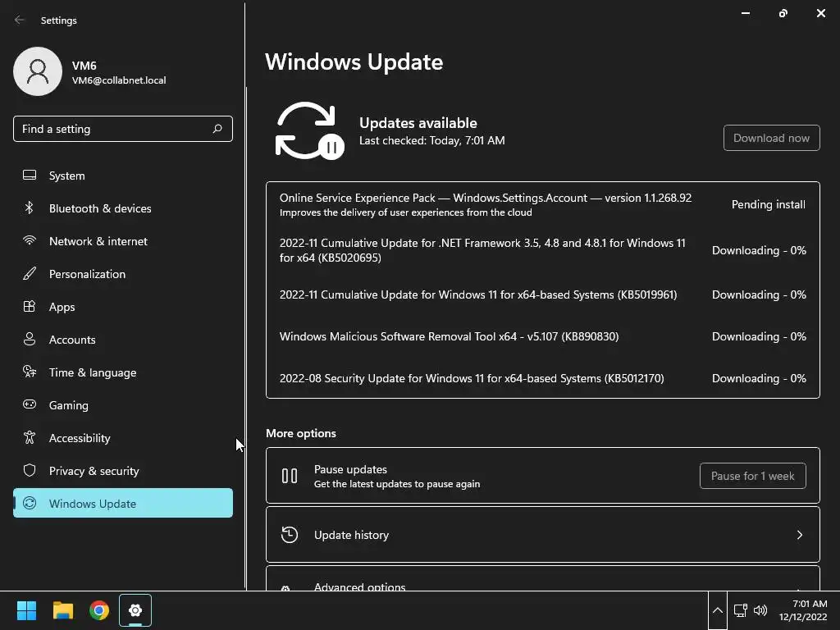Open the Windows Start button
This screenshot has height=630, width=840.
click(26, 610)
